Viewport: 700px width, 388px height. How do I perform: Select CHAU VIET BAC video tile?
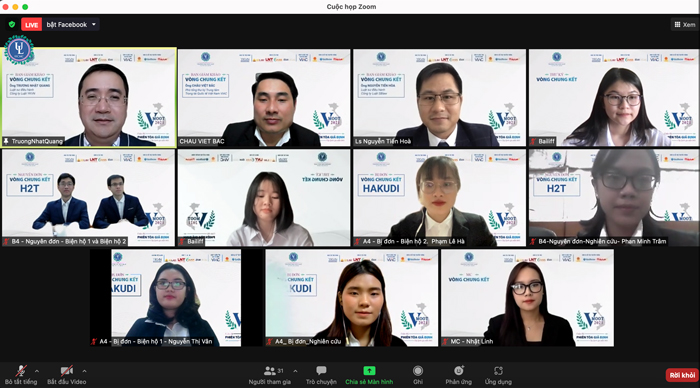pyautogui.click(x=264, y=97)
